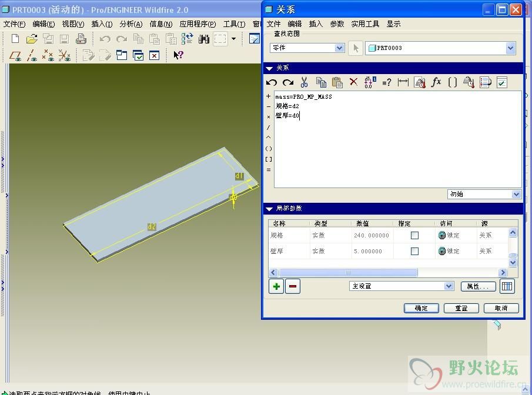Screen dimensions: 532x395
Task: Toggle datum point display
Action: click(x=48, y=55)
